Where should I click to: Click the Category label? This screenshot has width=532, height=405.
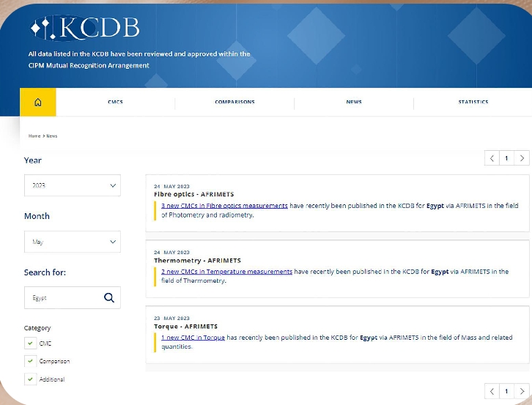coord(37,328)
